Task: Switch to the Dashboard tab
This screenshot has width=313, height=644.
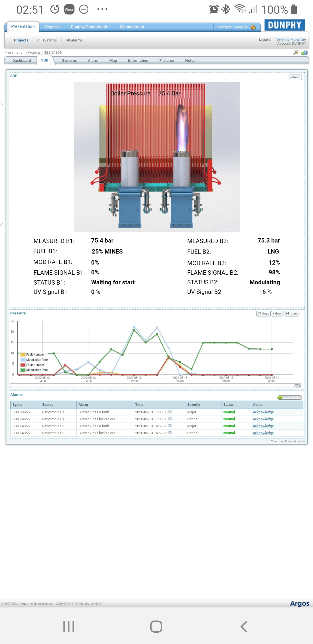Action: tap(22, 60)
